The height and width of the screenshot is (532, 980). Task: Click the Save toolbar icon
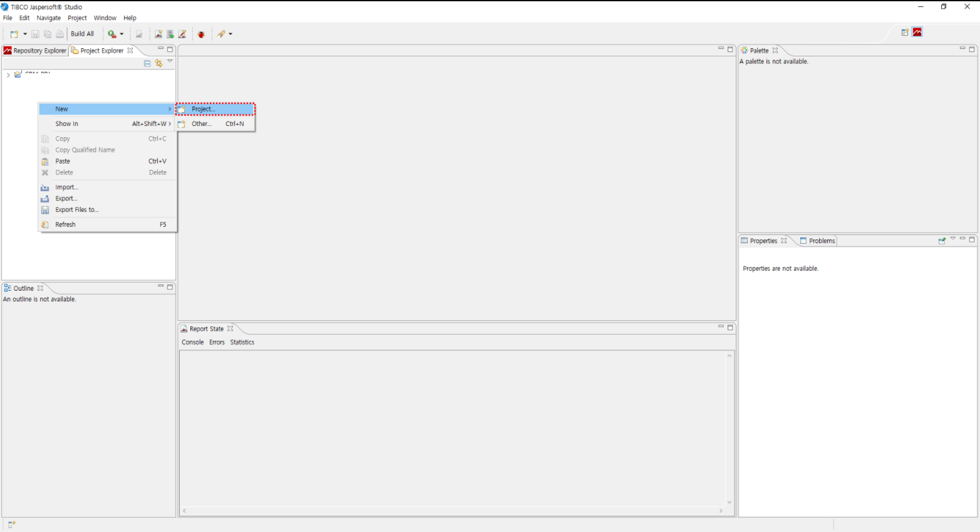(35, 34)
